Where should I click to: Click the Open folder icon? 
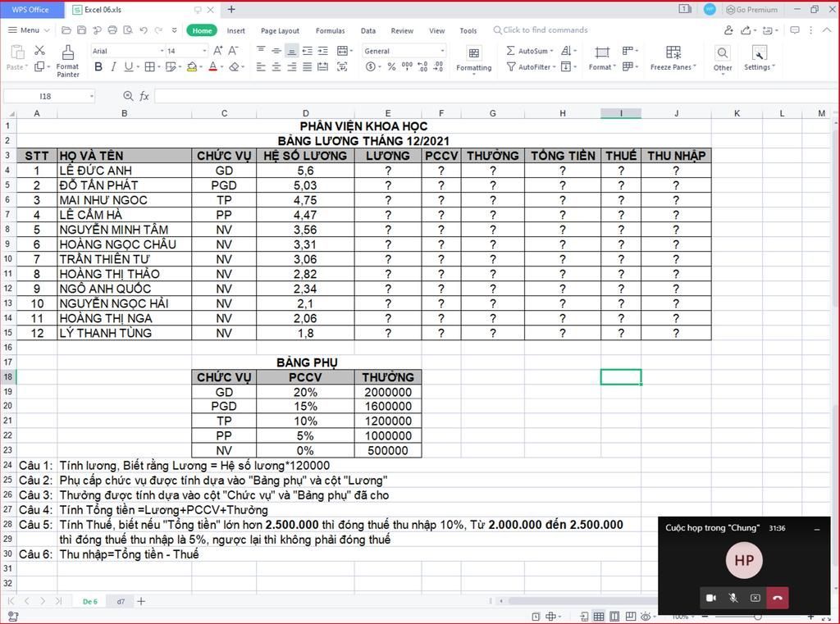point(66,30)
